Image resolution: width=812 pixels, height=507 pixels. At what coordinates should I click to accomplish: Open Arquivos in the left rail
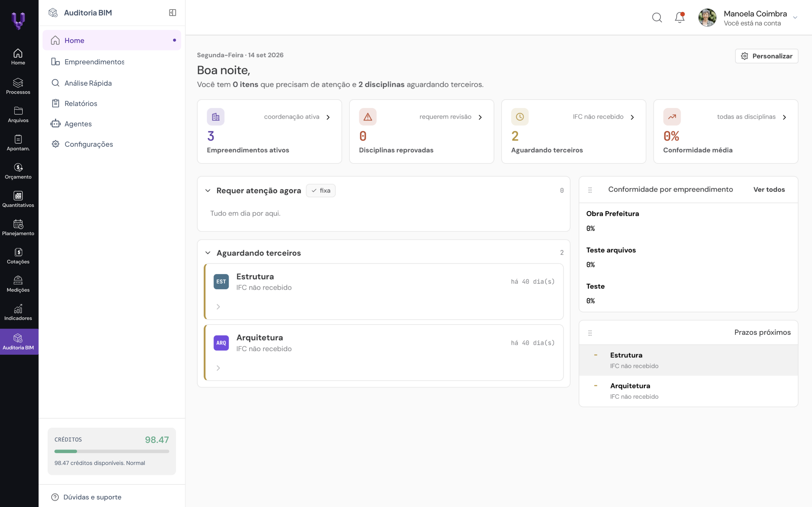[18, 115]
